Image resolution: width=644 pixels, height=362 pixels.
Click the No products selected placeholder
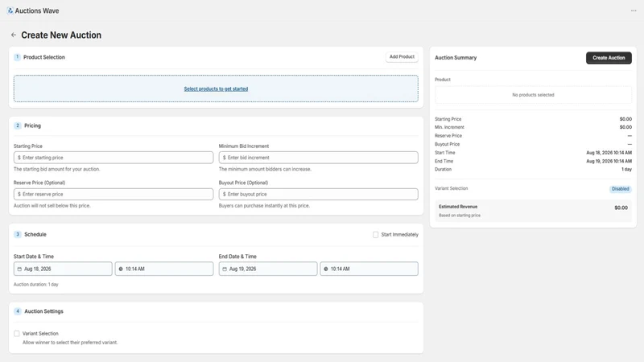pos(533,95)
